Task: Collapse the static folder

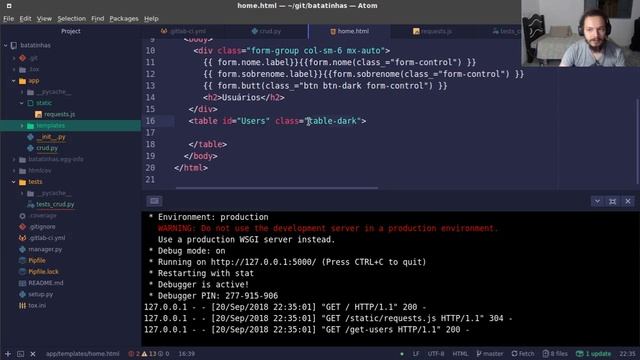Action: click(x=22, y=103)
